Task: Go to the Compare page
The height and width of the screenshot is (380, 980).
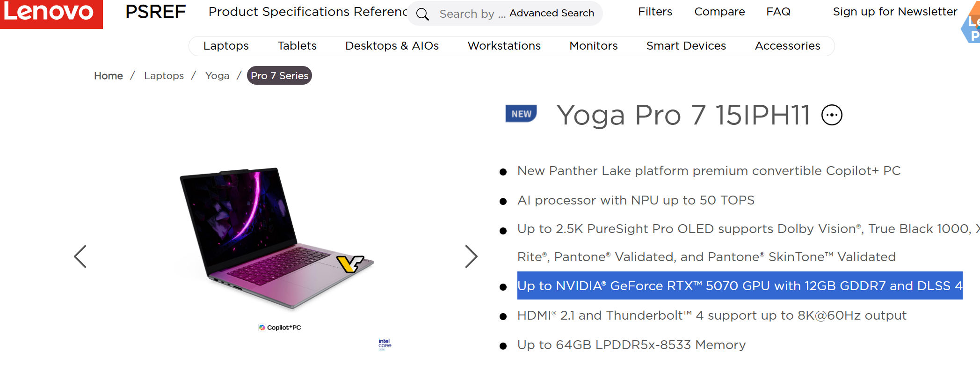Action: [719, 12]
